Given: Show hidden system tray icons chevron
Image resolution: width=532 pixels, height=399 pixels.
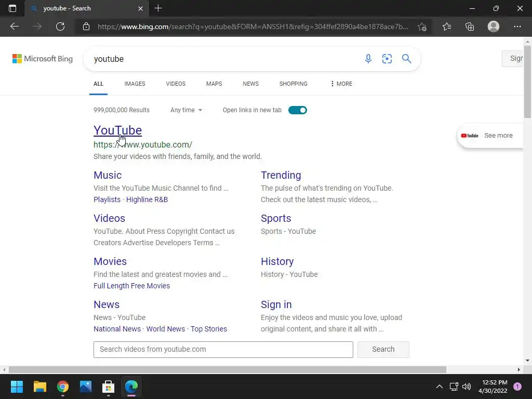Looking at the screenshot, I should (x=439, y=387).
